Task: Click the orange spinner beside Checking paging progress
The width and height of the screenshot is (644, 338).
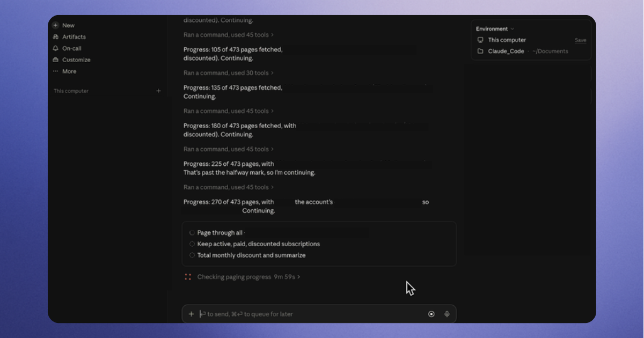Action: click(x=188, y=277)
